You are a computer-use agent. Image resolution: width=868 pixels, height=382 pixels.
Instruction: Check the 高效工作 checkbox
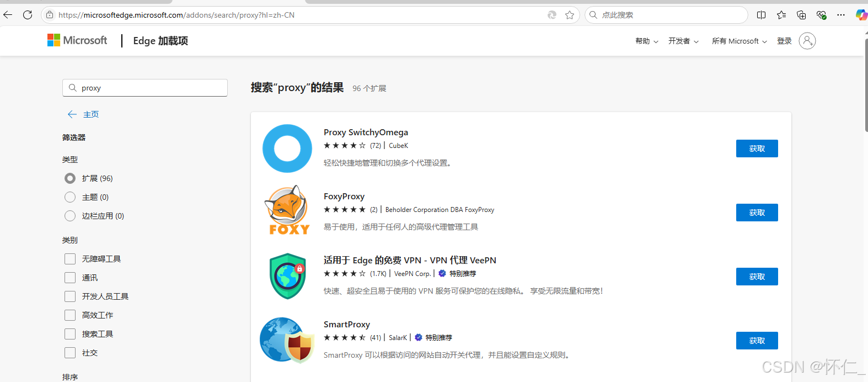coord(70,315)
